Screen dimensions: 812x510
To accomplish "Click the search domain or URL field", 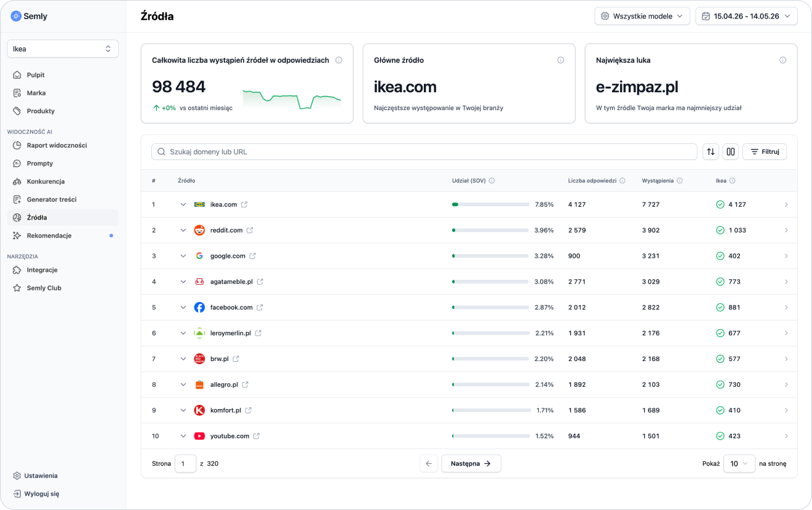I will tap(424, 151).
